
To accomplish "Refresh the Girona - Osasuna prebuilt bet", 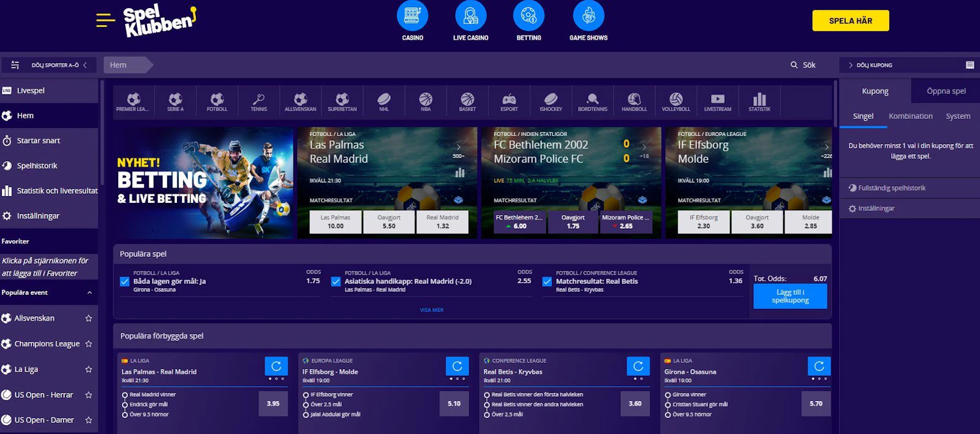I will click(819, 366).
